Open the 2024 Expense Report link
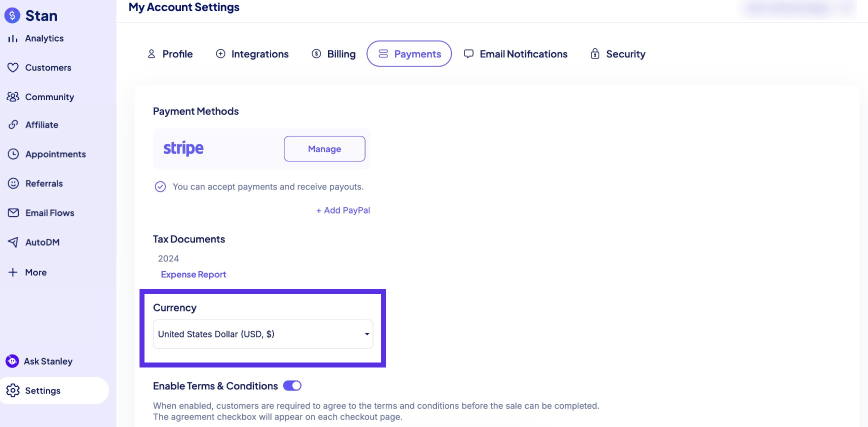This screenshot has height=427, width=868. tap(193, 274)
